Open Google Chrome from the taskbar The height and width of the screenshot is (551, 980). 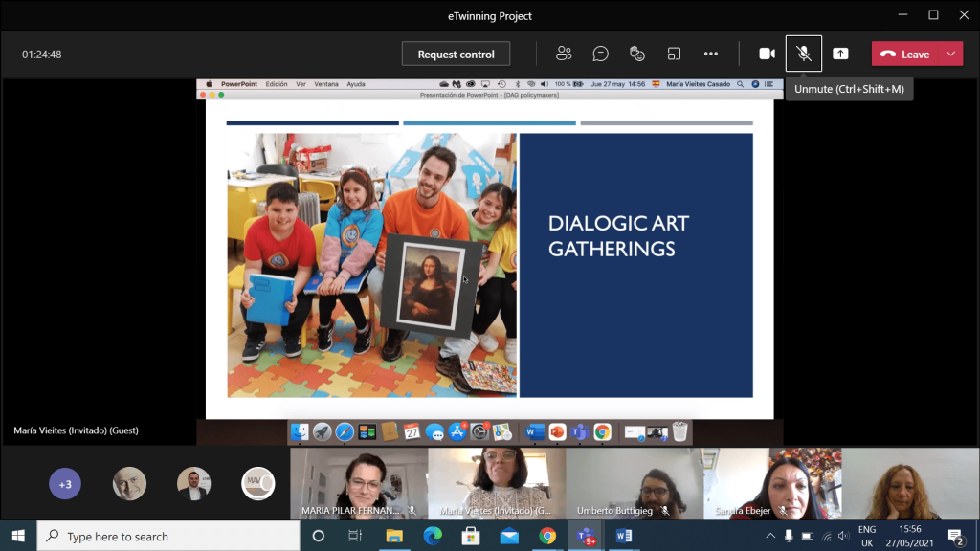pyautogui.click(x=546, y=536)
